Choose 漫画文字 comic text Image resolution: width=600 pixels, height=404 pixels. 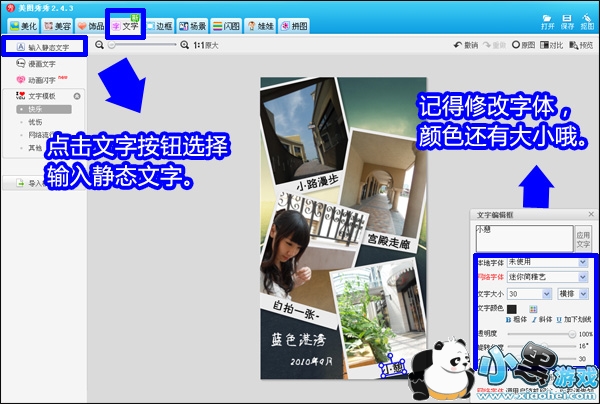(36, 64)
